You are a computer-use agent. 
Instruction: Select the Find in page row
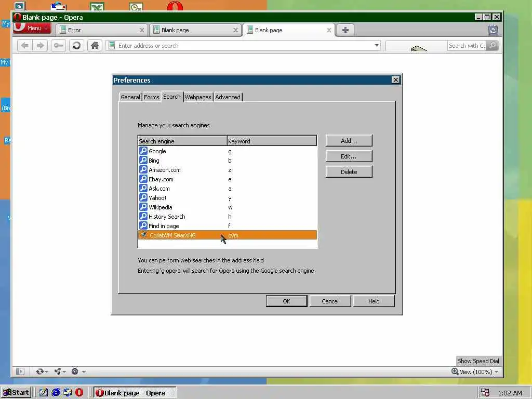[x=228, y=225]
